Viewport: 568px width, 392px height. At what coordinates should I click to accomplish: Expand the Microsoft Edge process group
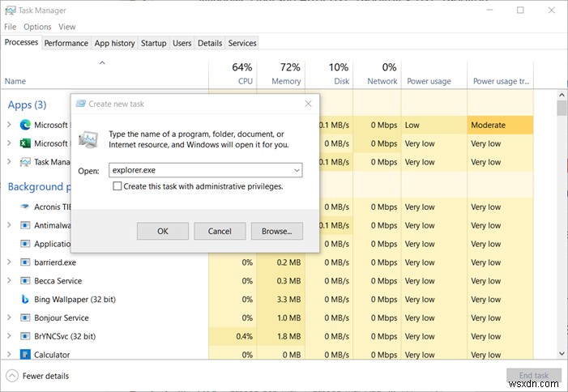[9, 125]
